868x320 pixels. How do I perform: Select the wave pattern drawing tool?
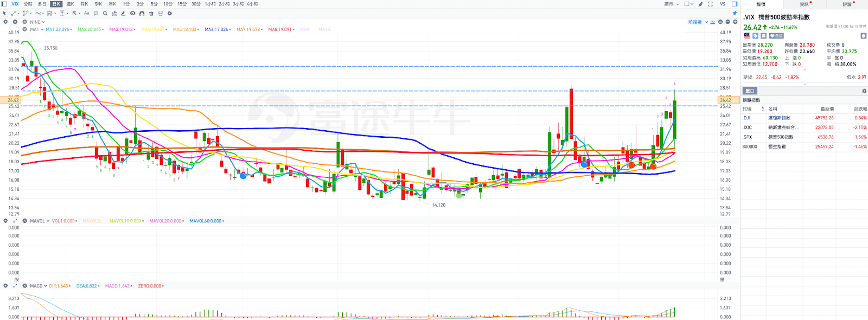point(39,13)
